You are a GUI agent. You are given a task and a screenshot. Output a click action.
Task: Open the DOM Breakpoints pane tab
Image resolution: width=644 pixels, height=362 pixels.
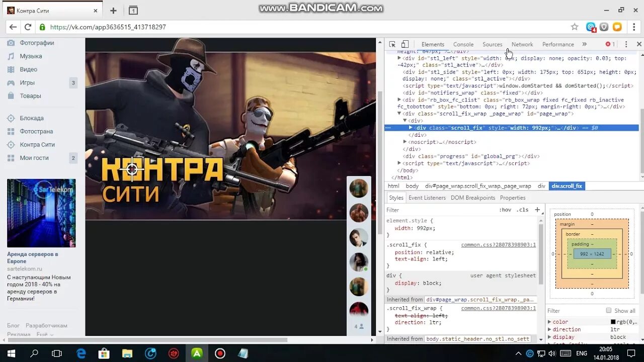point(473,198)
